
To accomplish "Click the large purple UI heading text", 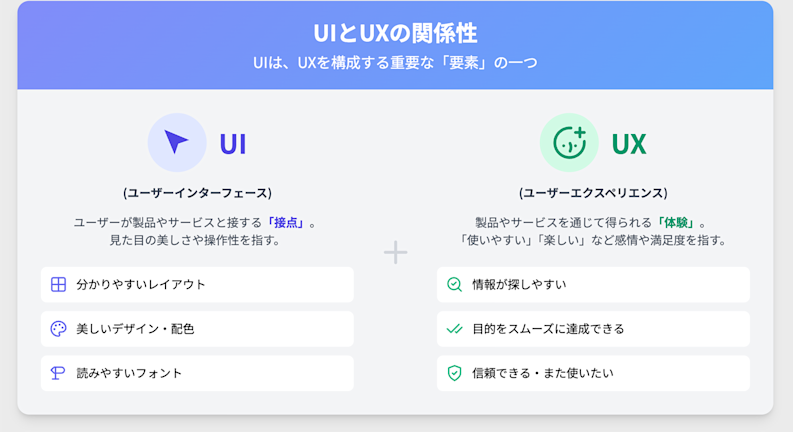I will pos(233,144).
